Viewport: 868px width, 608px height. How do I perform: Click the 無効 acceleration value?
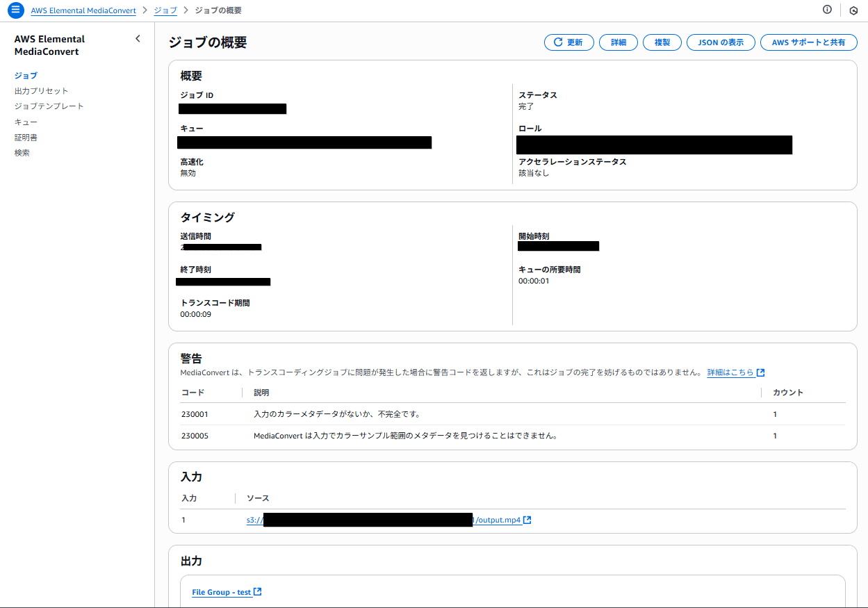pyautogui.click(x=188, y=173)
